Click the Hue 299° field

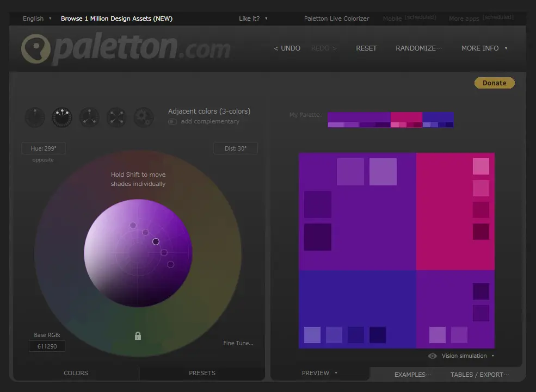(44, 148)
